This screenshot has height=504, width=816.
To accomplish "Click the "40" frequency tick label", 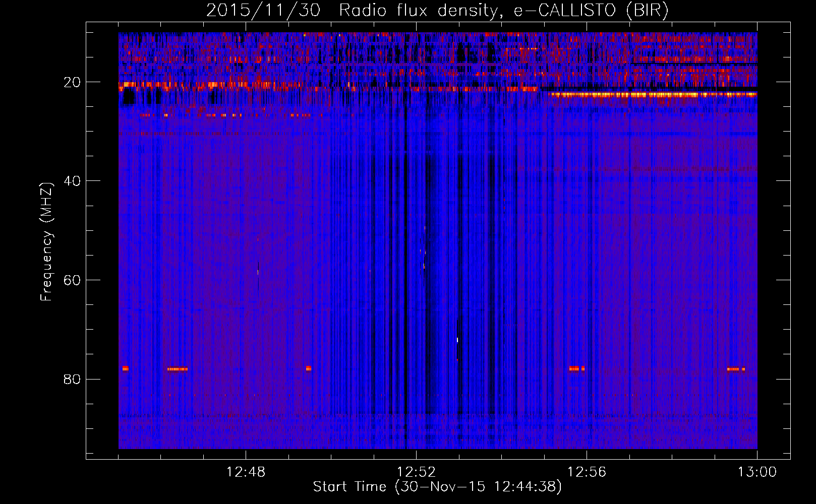I will 73,180.
